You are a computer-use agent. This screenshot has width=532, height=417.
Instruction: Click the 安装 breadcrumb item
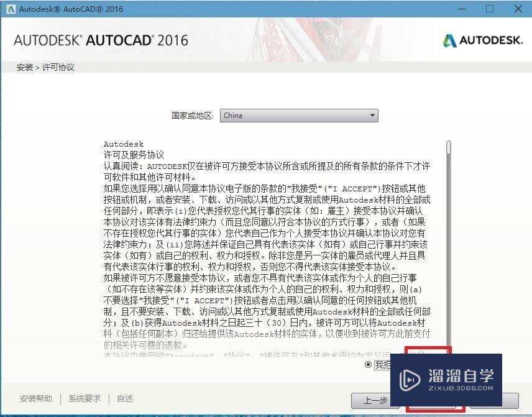(25, 67)
